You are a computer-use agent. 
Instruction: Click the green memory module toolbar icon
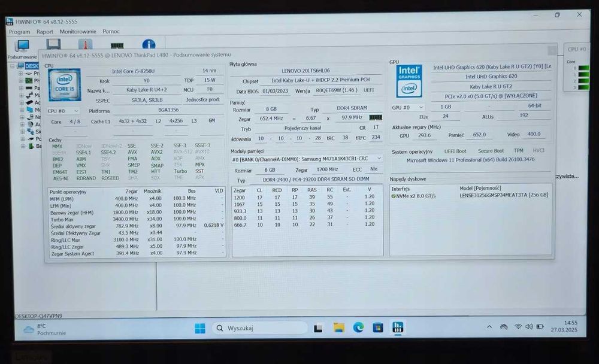117,45
